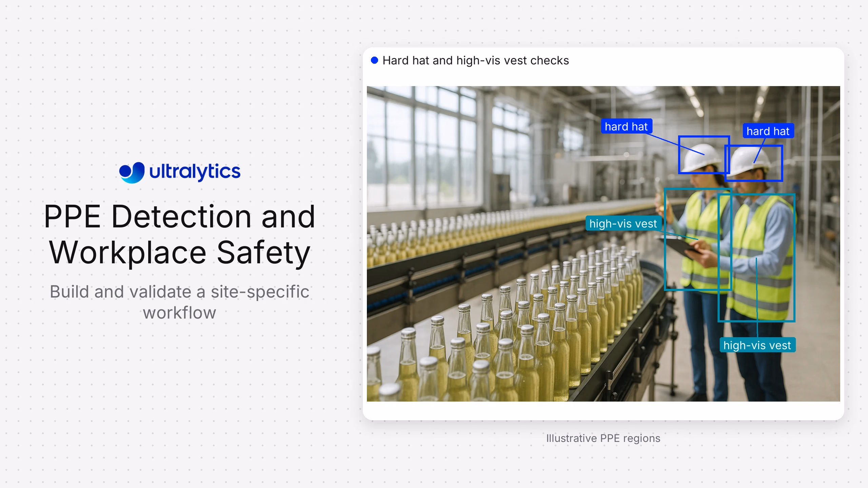This screenshot has width=868, height=488.
Task: Click the left worker's hard hat bounding box
Action: (x=704, y=155)
